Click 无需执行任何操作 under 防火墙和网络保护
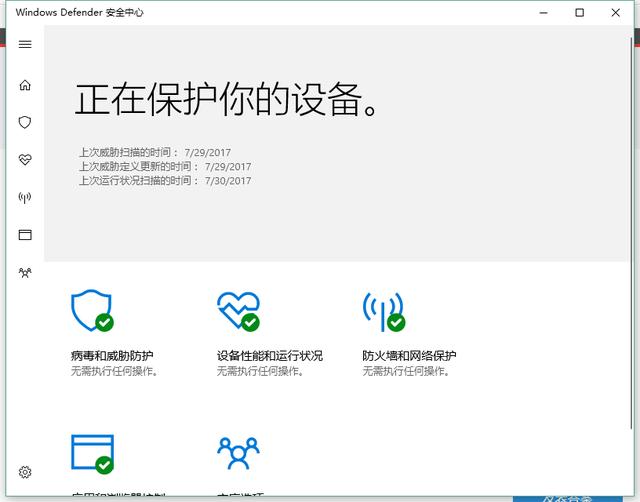640x502 pixels. point(406,371)
